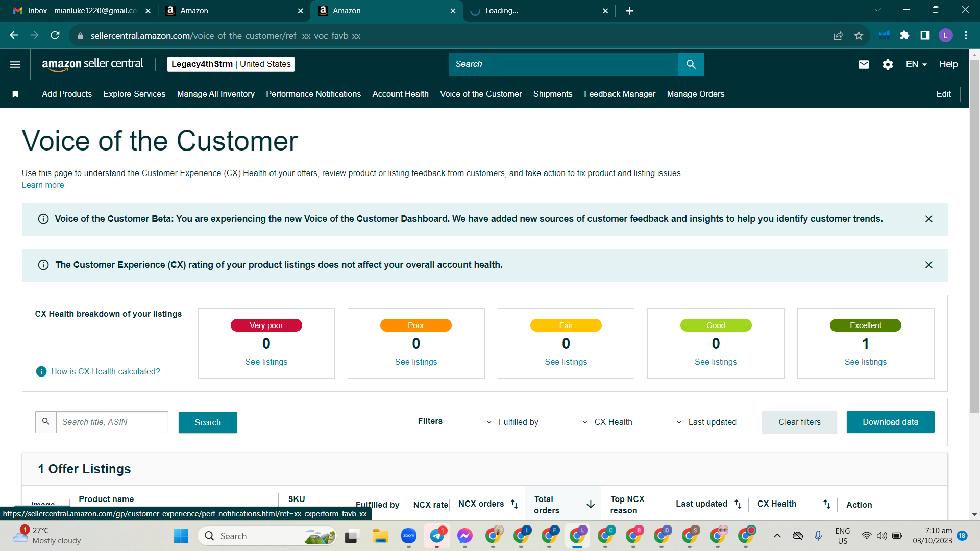This screenshot has height=551, width=980.
Task: Go to Manage Orders
Action: click(x=696, y=94)
